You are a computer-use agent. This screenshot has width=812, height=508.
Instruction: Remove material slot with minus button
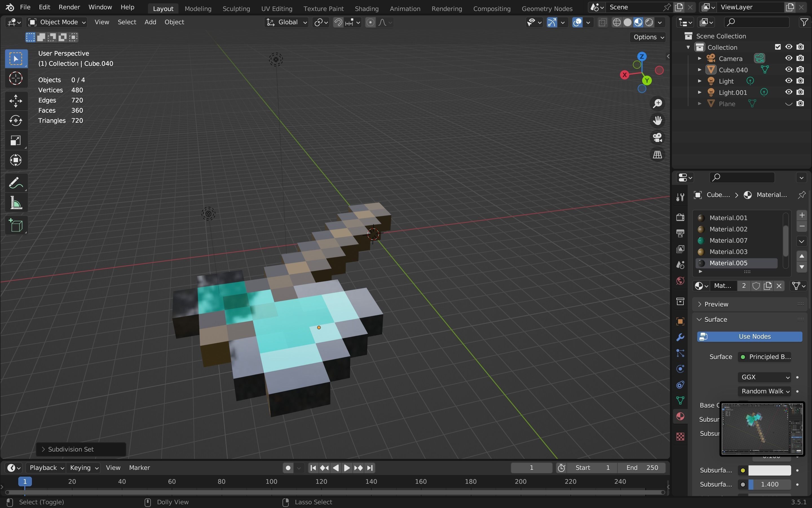click(x=802, y=226)
